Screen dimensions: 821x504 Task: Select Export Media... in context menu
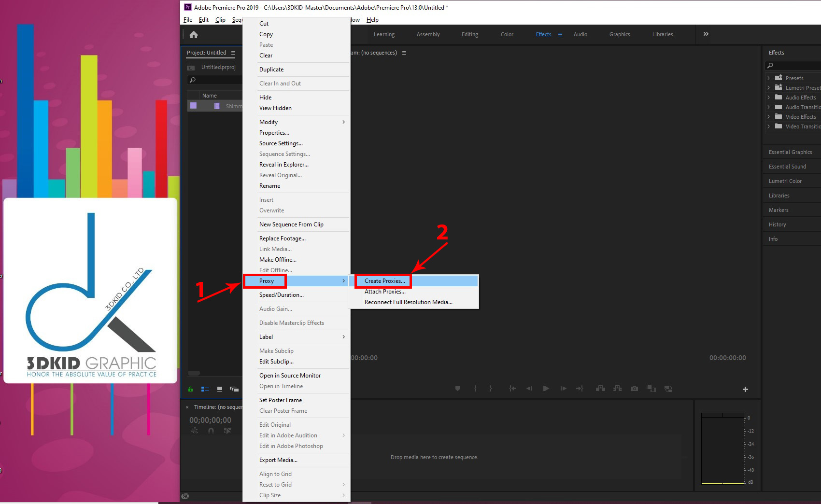coord(296,460)
